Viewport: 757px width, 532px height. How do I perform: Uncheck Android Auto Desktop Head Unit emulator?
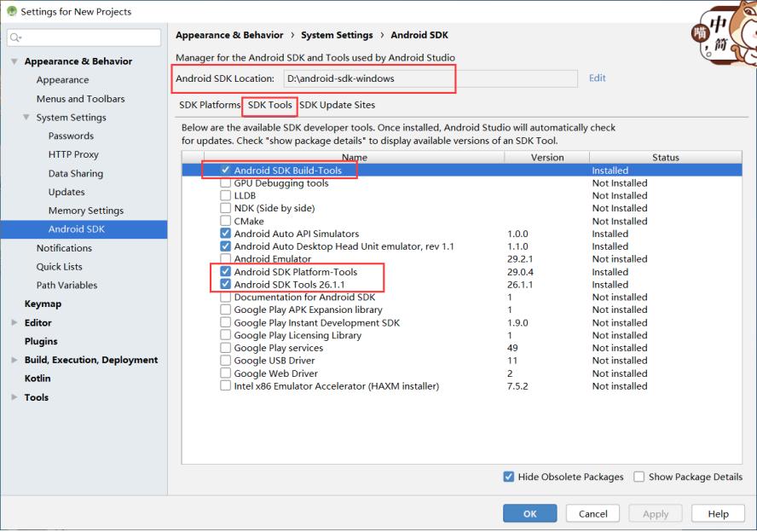(225, 246)
